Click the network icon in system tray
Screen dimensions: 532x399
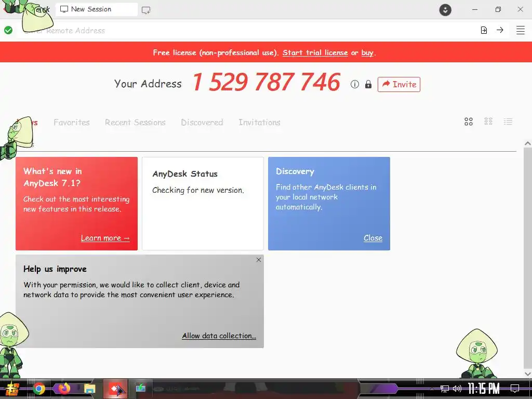tap(445, 389)
